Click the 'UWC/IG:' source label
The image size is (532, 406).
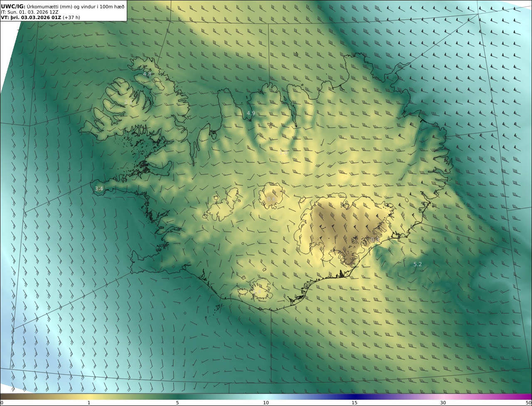(x=13, y=6)
